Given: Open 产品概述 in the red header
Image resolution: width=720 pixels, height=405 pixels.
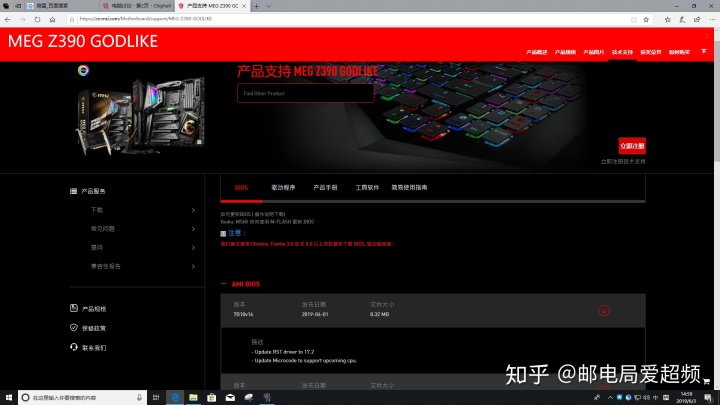Looking at the screenshot, I should click(x=536, y=52).
